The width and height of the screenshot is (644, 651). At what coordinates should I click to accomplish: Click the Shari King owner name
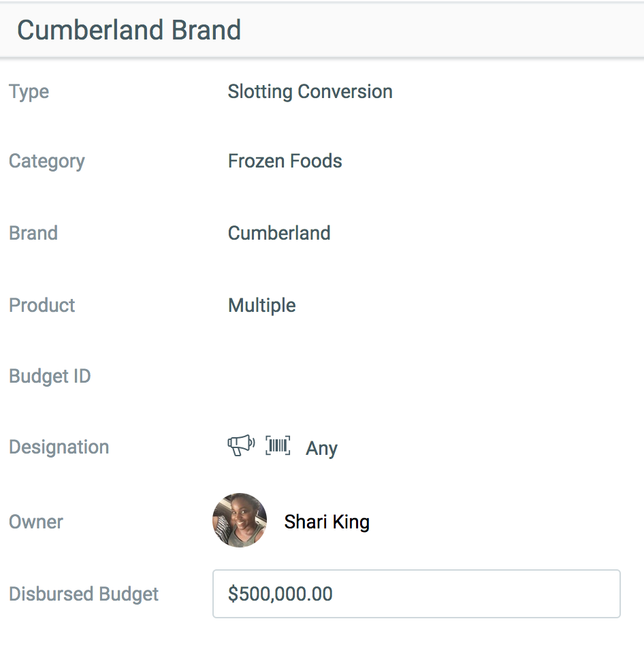327,522
